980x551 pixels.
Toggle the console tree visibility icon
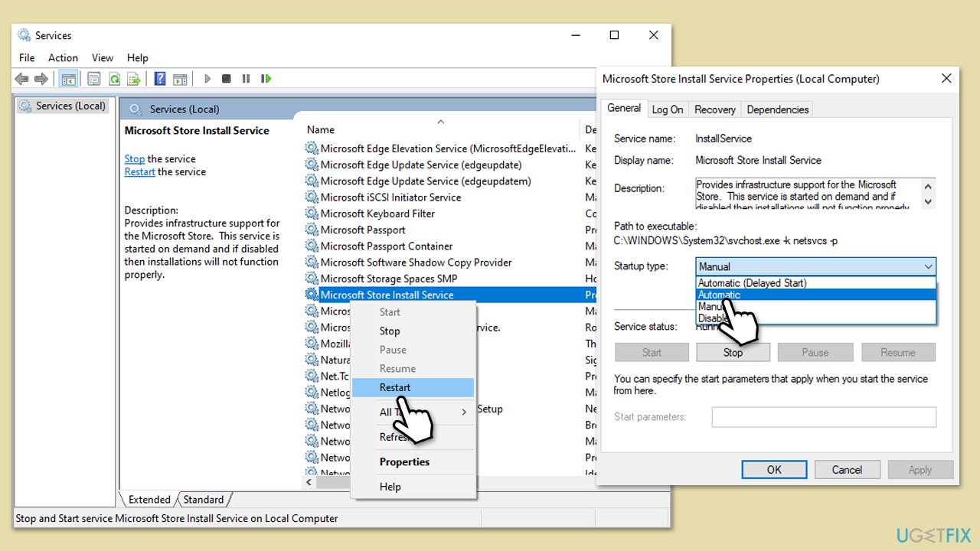coord(69,78)
